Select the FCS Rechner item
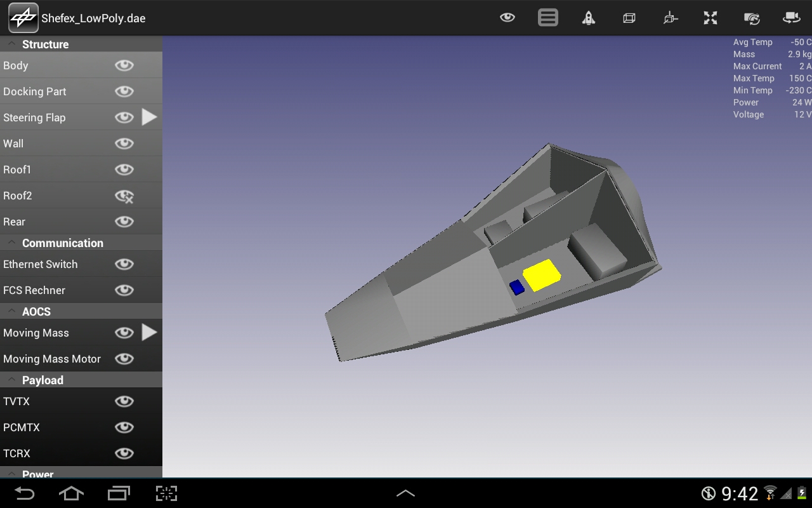812x508 pixels. point(34,290)
